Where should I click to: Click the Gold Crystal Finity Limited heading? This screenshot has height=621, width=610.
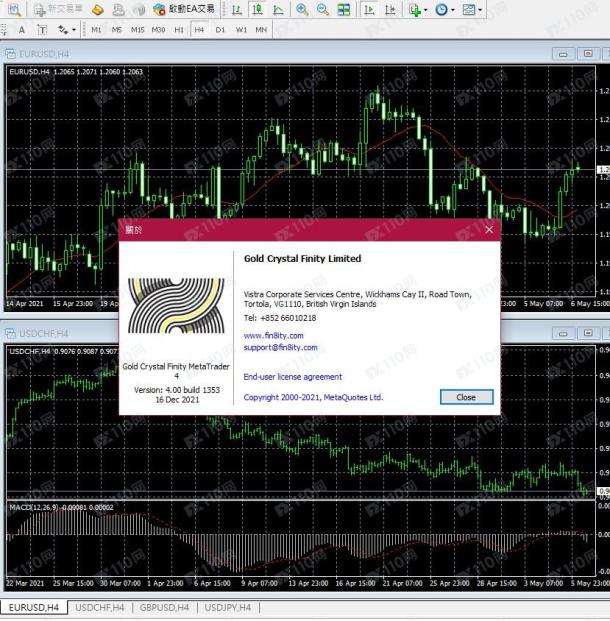[303, 259]
